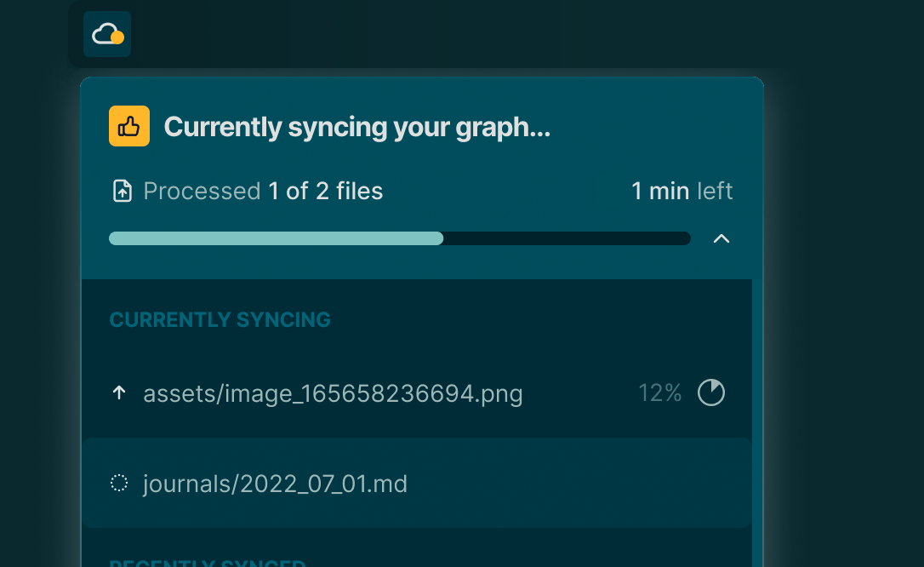The width and height of the screenshot is (924, 567).
Task: Click the pie progress indicator next to 12%
Action: [711, 392]
